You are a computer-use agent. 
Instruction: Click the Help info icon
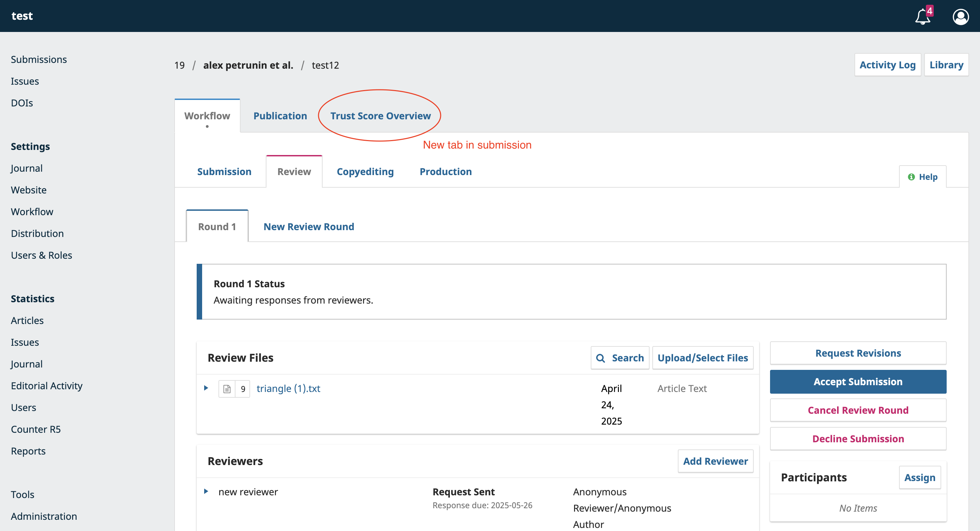[x=911, y=177]
